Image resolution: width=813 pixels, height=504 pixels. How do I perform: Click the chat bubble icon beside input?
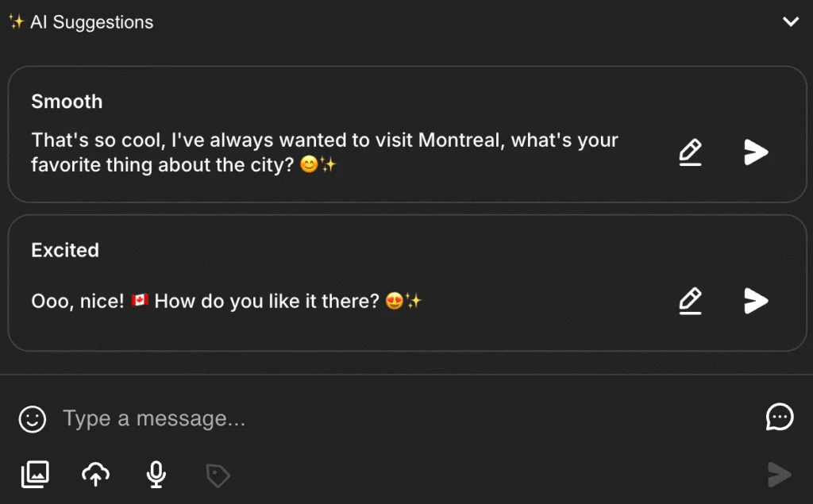780,417
